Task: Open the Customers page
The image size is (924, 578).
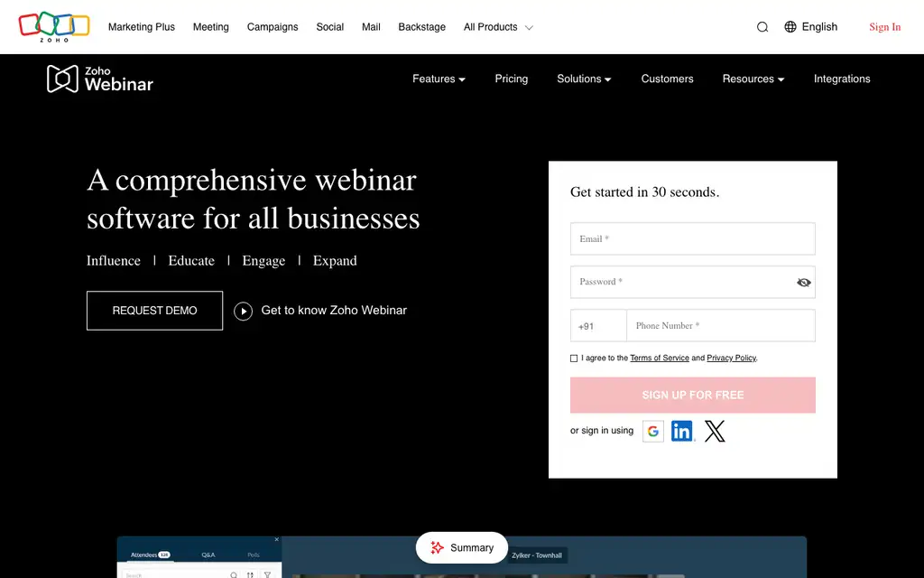Action: coord(667,79)
